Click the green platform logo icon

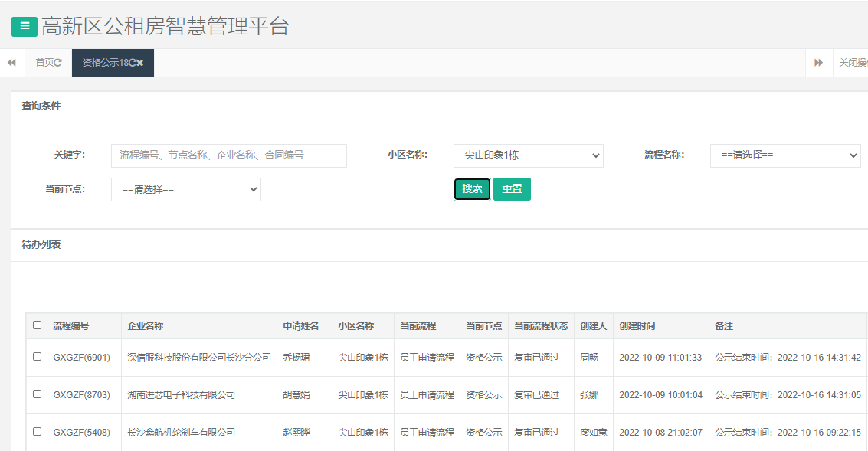click(x=24, y=25)
